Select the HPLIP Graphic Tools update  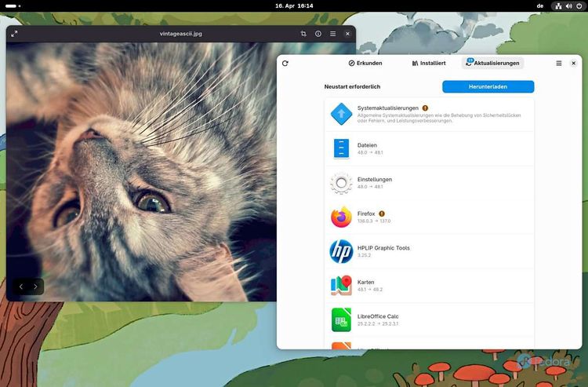click(429, 251)
